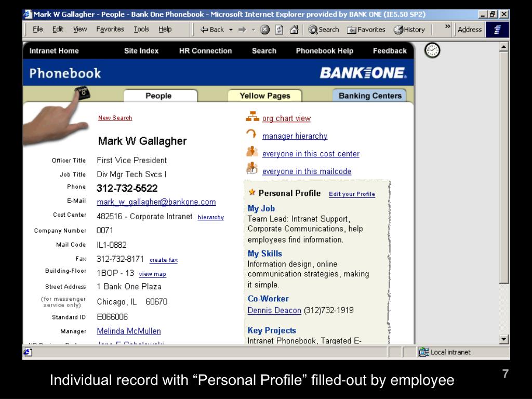
Task: Switch to the Yellow Pages tab
Action: tap(264, 96)
